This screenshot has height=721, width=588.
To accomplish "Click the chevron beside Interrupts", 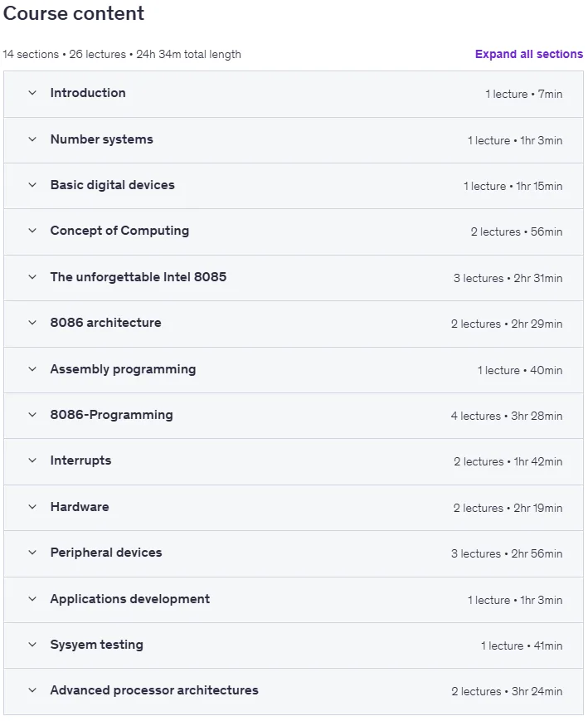I will click(x=32, y=460).
